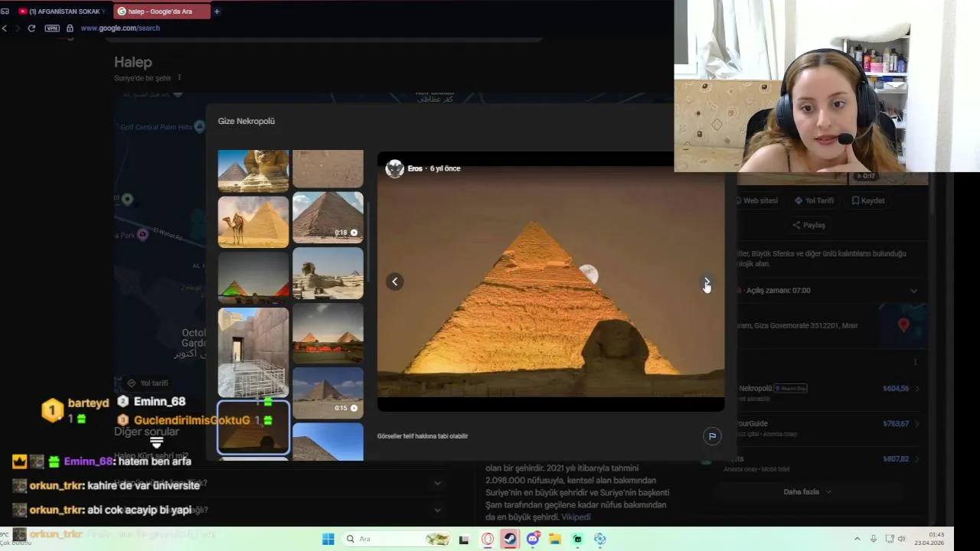Open Steam from the taskbar

[x=510, y=539]
